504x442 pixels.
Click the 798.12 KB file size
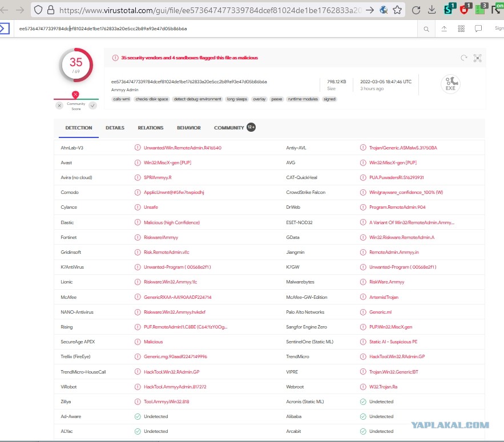click(337, 82)
